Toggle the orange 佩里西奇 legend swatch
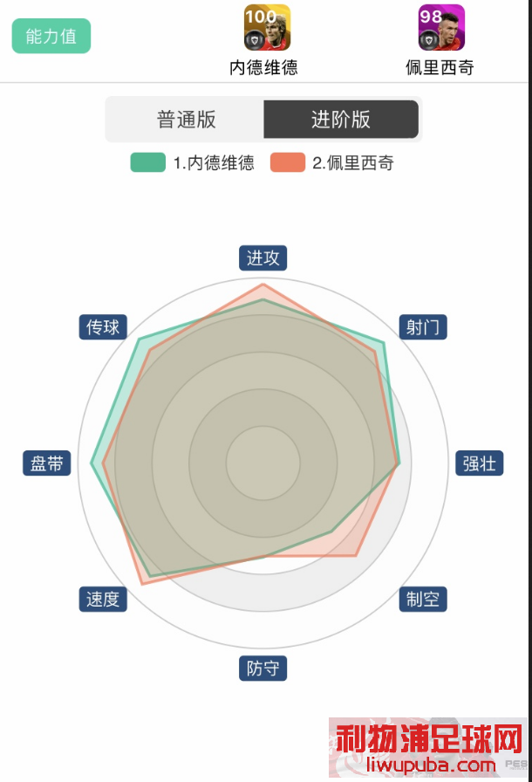This screenshot has width=532, height=782. click(288, 162)
